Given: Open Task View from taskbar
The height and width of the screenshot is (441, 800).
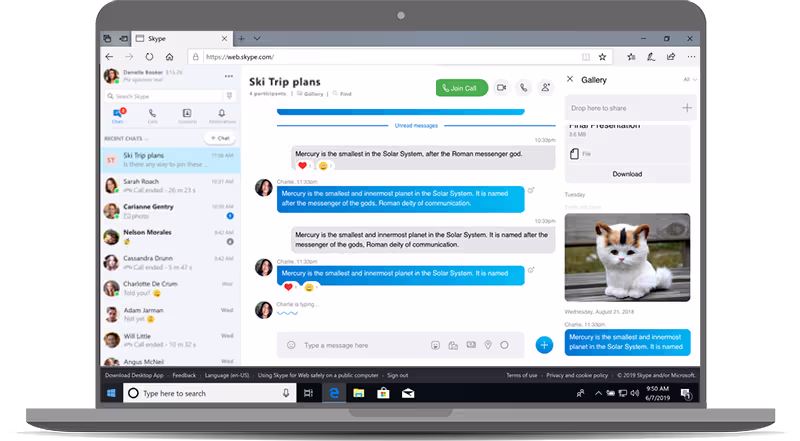Looking at the screenshot, I should 308,393.
